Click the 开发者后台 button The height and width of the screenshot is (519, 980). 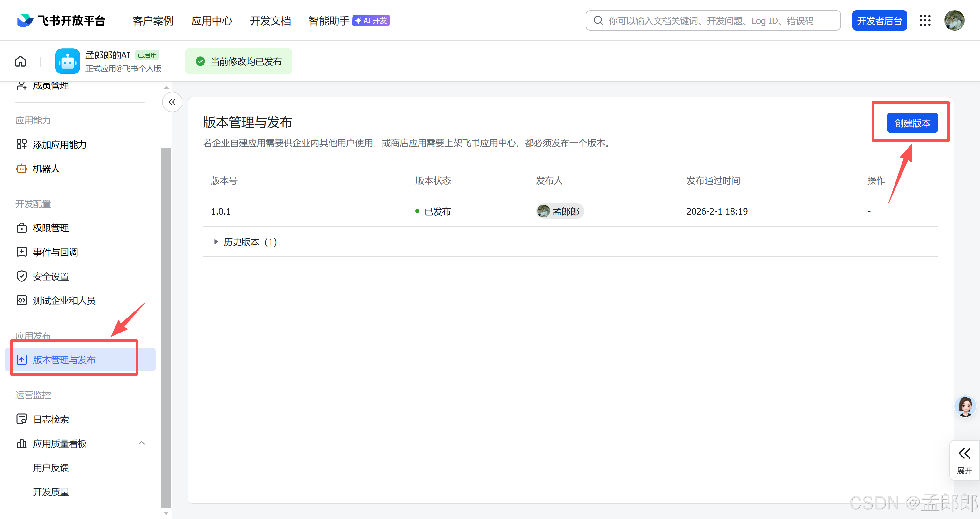point(879,20)
